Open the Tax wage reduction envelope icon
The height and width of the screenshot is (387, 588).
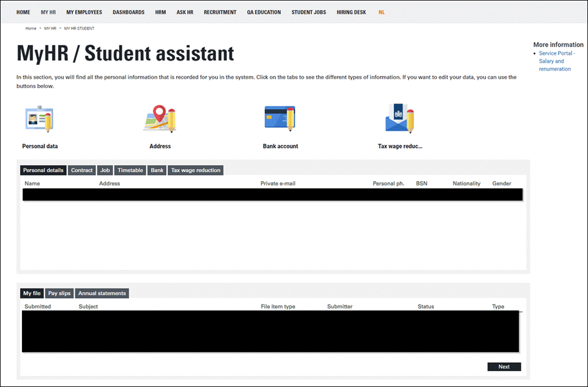(400, 118)
